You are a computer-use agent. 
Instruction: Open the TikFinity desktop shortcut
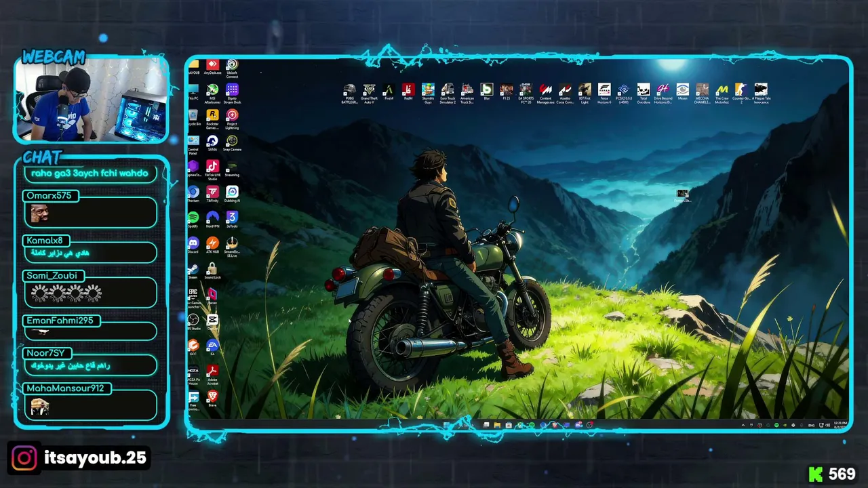pyautogui.click(x=212, y=195)
